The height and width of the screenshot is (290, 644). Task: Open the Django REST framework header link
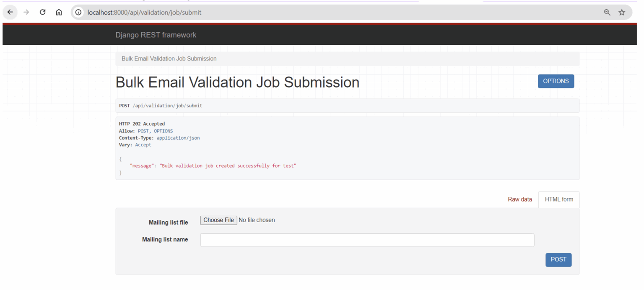coord(156,35)
